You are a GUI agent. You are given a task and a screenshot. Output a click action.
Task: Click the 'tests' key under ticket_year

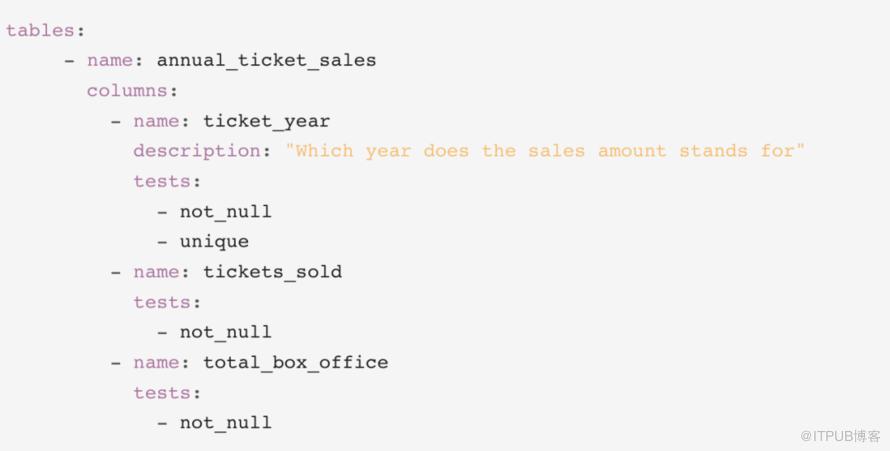[x=162, y=182]
